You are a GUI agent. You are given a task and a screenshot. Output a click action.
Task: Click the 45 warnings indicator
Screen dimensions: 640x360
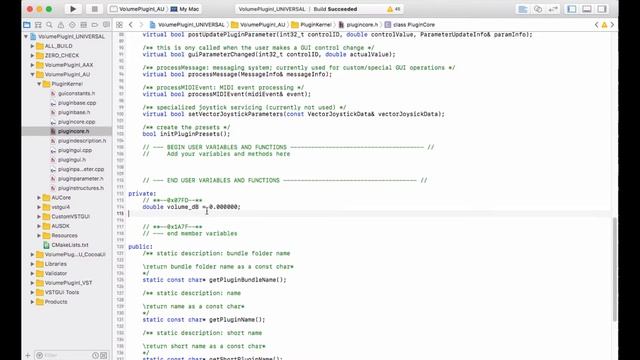394,9
